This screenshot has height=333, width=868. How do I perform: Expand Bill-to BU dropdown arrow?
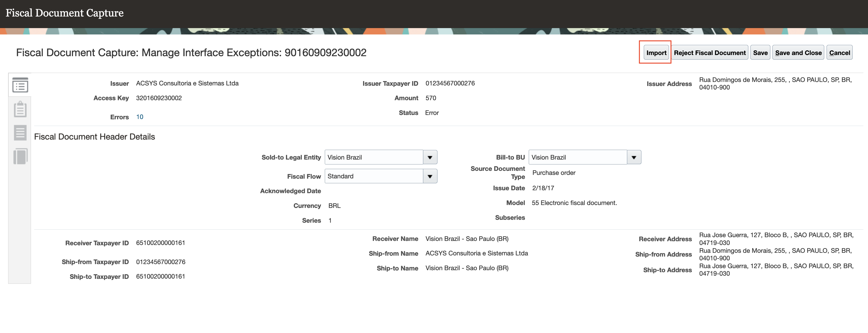click(634, 157)
